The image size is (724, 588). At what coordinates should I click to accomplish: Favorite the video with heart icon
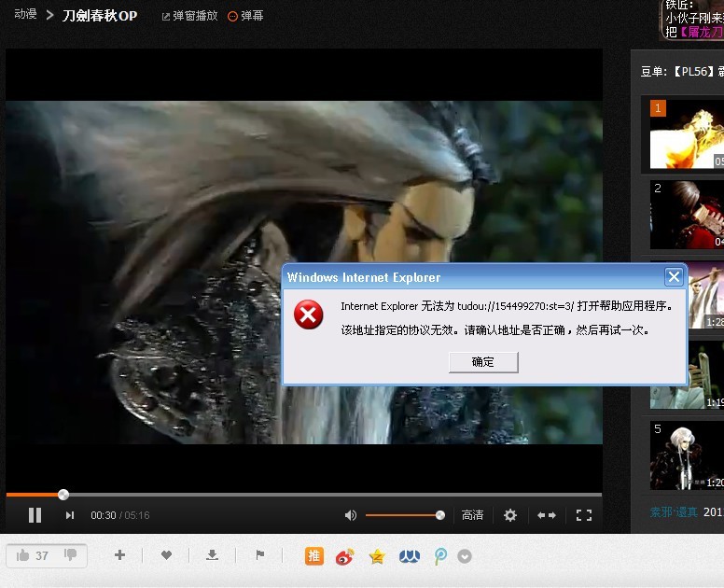(x=166, y=555)
